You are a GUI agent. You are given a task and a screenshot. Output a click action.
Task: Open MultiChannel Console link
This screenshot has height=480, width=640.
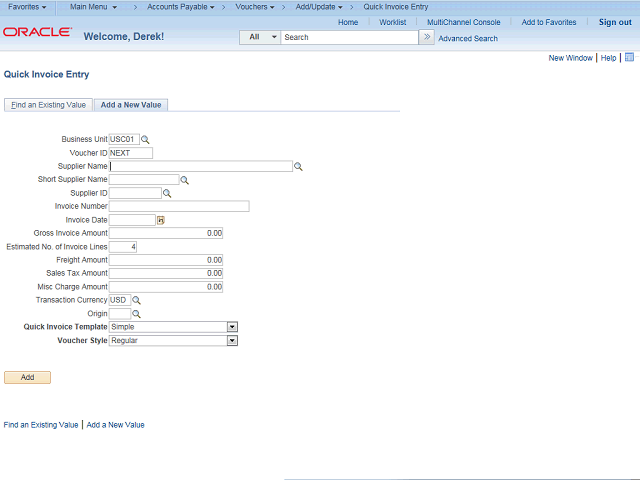point(464,22)
